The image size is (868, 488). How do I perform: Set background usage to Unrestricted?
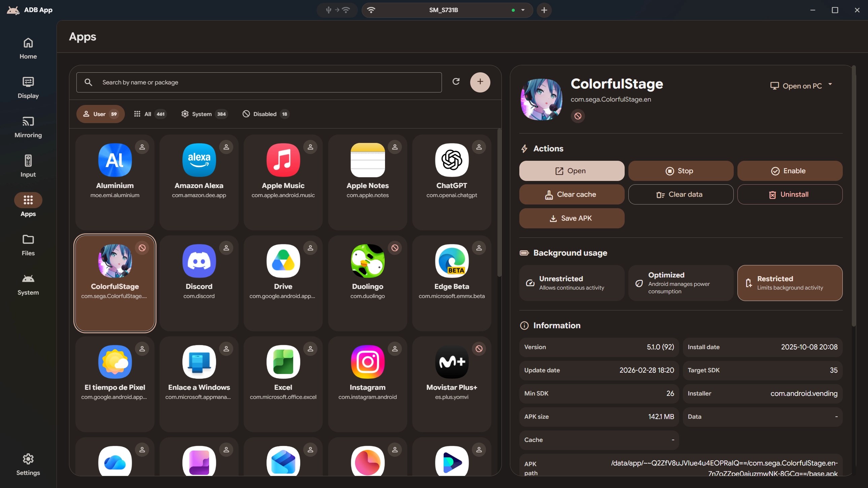coord(571,283)
